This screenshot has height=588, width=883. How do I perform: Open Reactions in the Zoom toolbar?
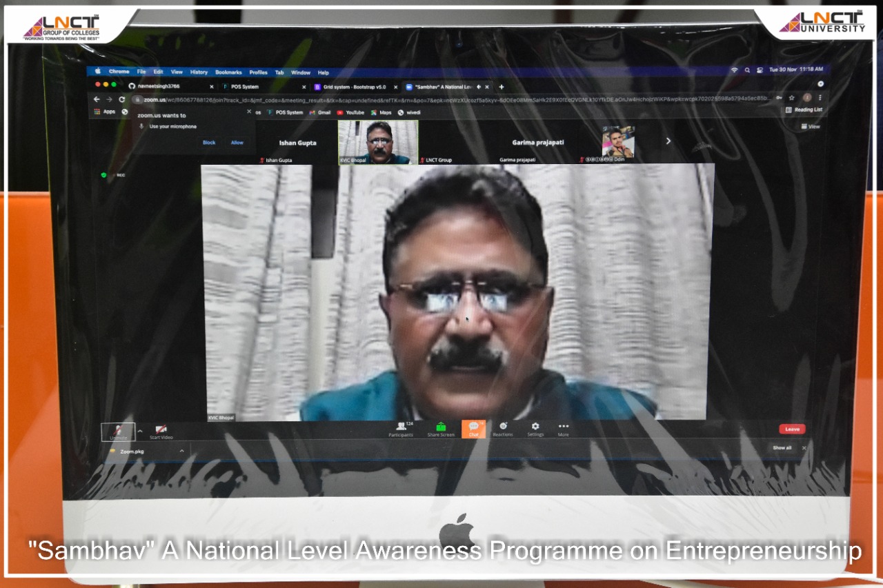tap(503, 429)
